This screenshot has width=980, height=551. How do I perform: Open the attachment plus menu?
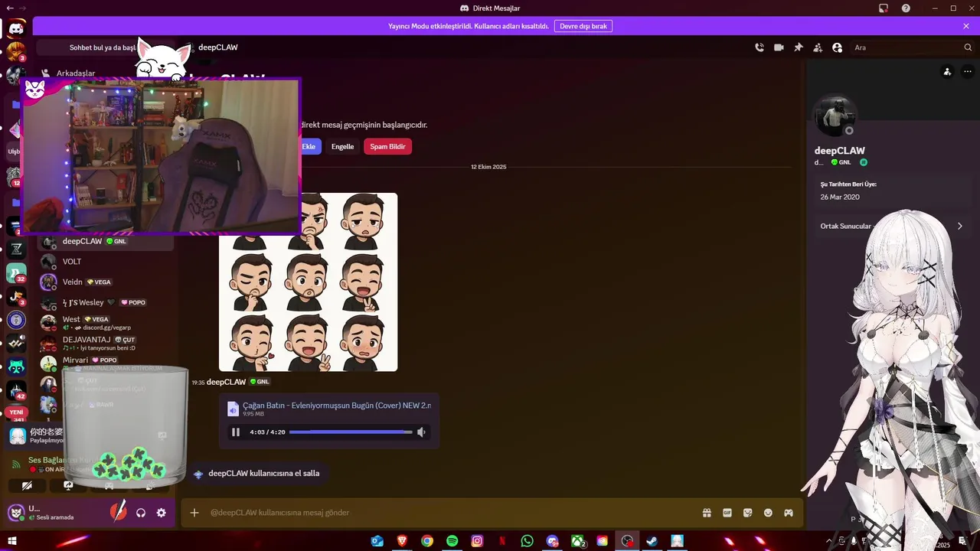[x=194, y=513]
